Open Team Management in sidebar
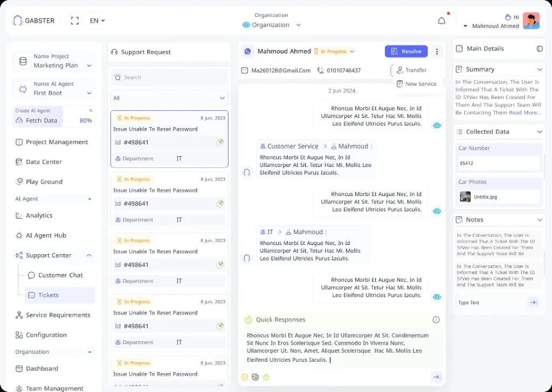This screenshot has width=552, height=392. (49, 388)
